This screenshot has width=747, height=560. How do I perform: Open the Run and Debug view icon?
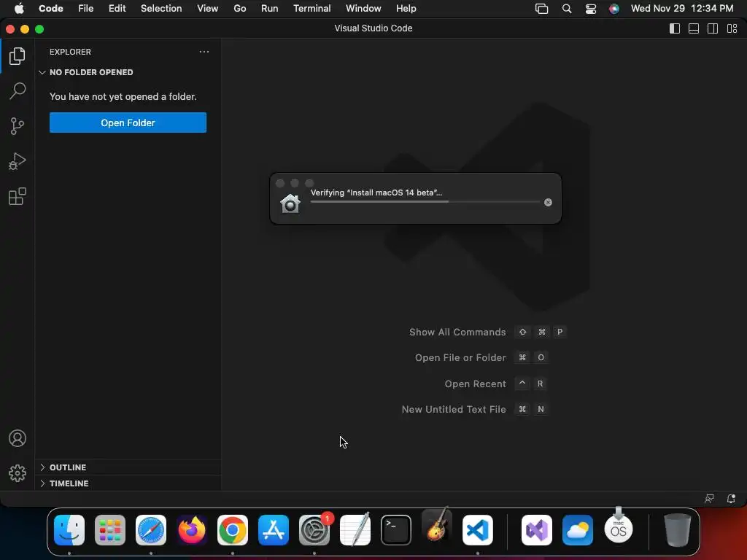coord(18,161)
